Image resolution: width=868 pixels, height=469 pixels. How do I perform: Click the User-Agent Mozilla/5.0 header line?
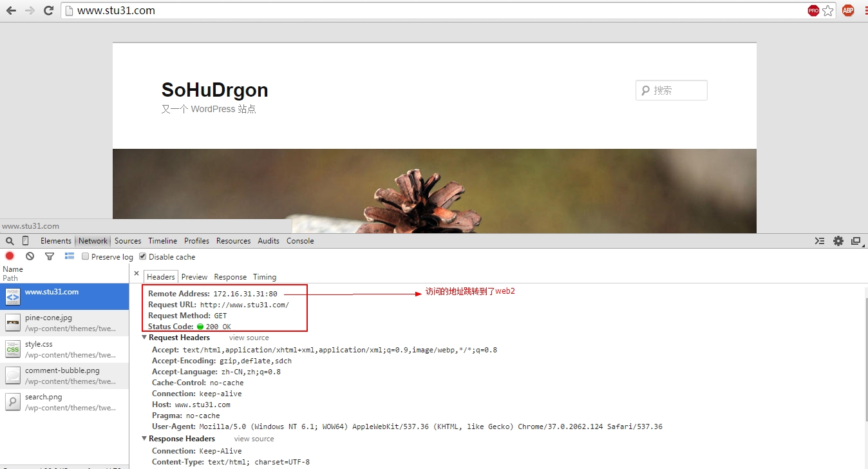[x=407, y=426]
